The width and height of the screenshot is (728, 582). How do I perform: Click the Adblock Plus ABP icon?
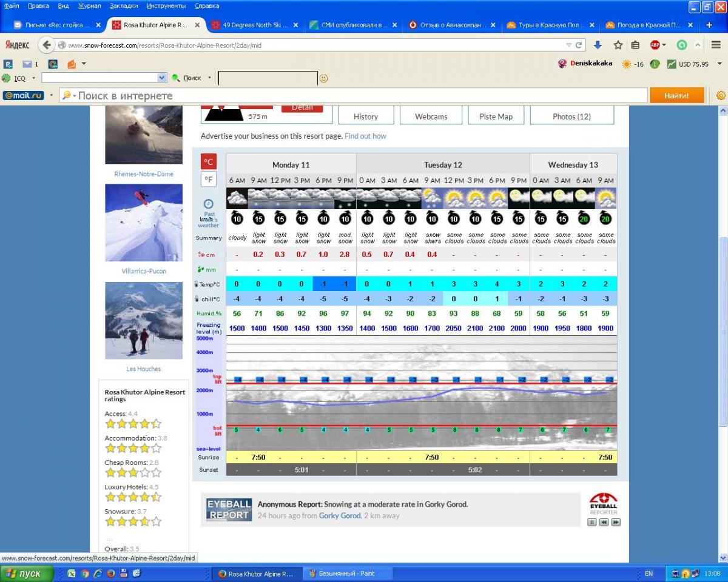tap(655, 45)
